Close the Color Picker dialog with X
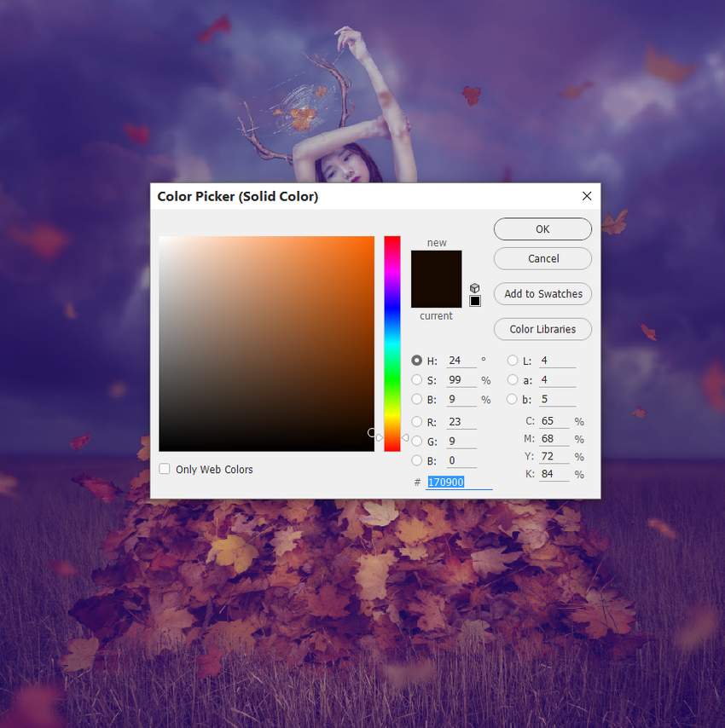The image size is (725, 728). [587, 196]
